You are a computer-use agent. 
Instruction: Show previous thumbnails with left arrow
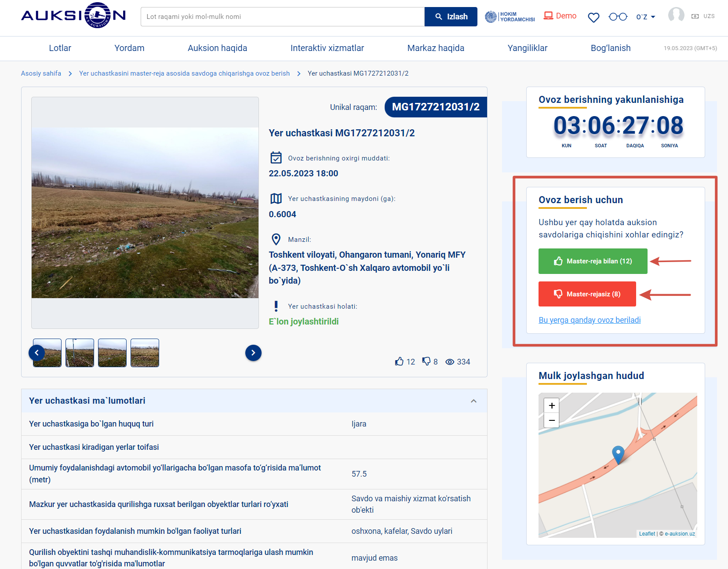point(36,353)
